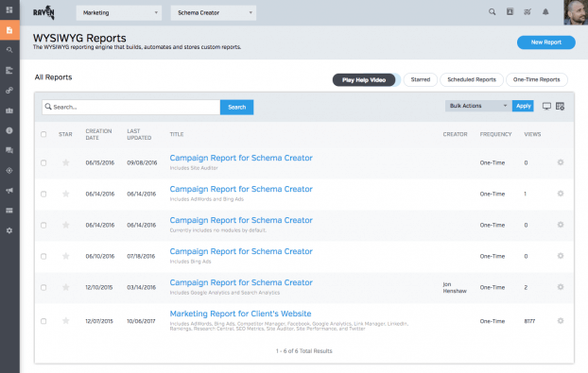The height and width of the screenshot is (373, 588).
Task: Show Scheduled Reports filter
Action: click(472, 79)
